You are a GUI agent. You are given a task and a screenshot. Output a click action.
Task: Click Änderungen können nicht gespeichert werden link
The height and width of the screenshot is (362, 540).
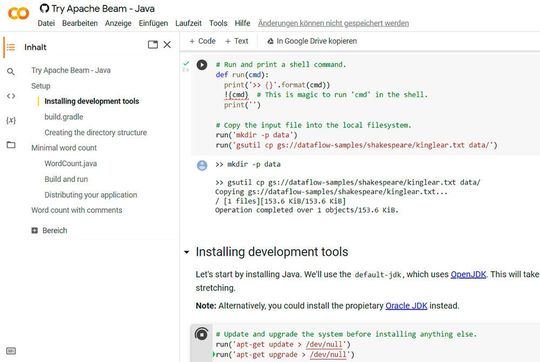coord(333,23)
